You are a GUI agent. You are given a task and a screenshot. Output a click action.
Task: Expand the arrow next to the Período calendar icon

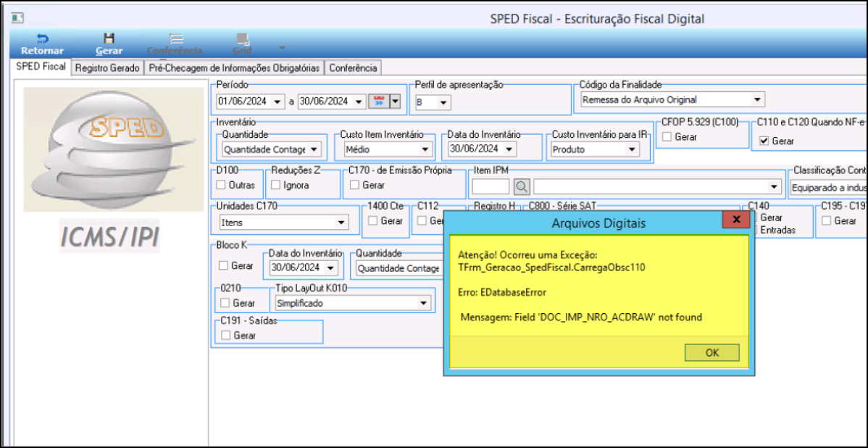[394, 101]
